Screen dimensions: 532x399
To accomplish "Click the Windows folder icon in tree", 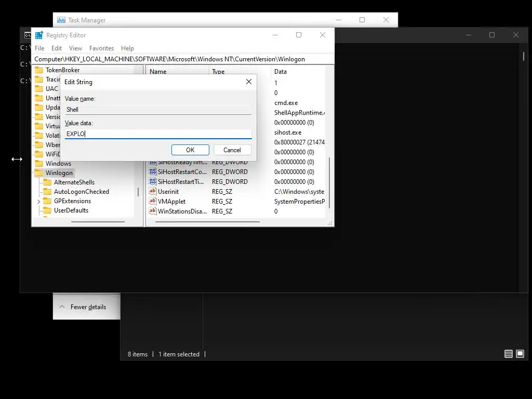I will click(39, 164).
